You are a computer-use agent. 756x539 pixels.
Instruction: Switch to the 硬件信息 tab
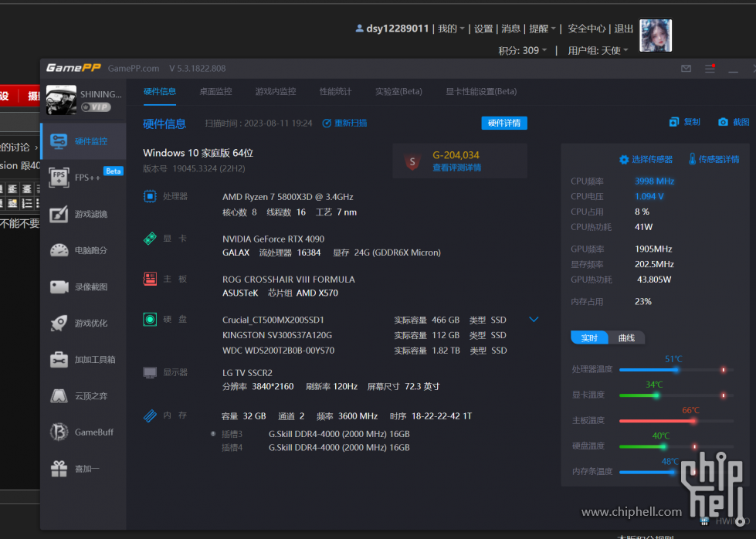click(160, 92)
